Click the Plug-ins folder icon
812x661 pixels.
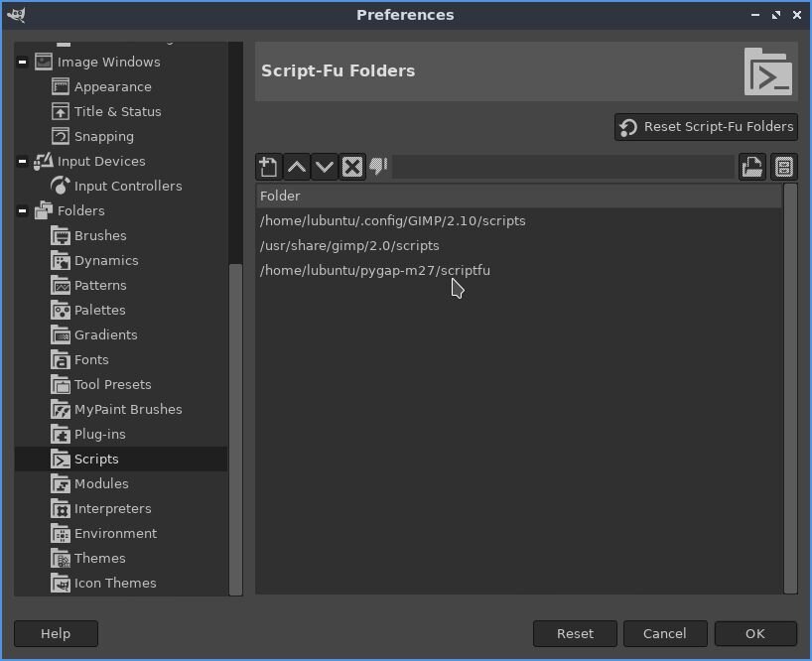coord(61,435)
